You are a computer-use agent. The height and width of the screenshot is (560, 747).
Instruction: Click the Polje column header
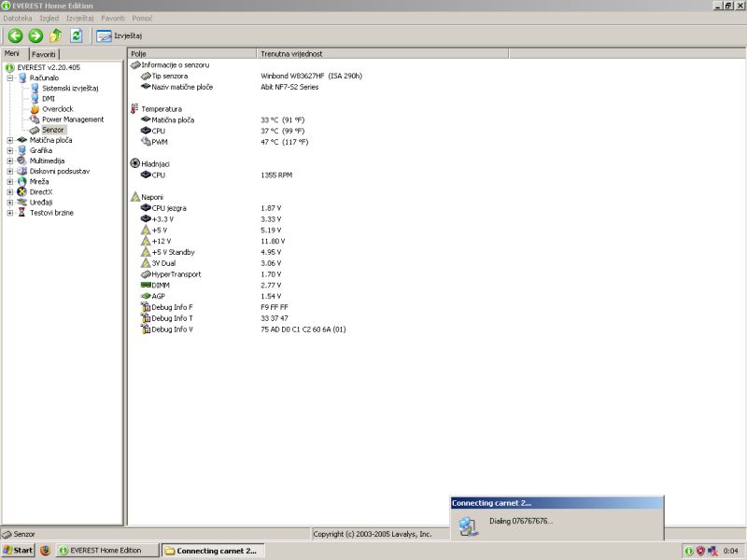(x=191, y=54)
